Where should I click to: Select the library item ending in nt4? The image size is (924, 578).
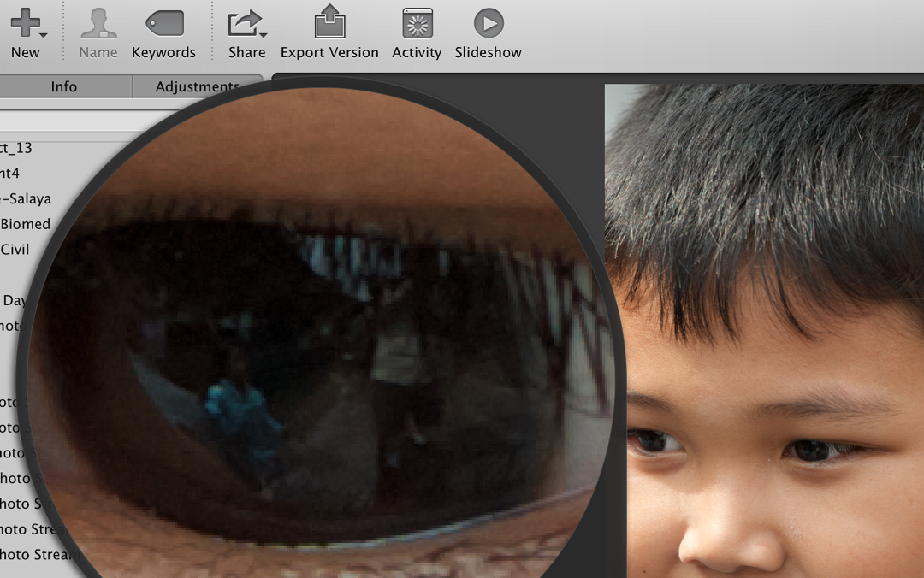pyautogui.click(x=10, y=174)
